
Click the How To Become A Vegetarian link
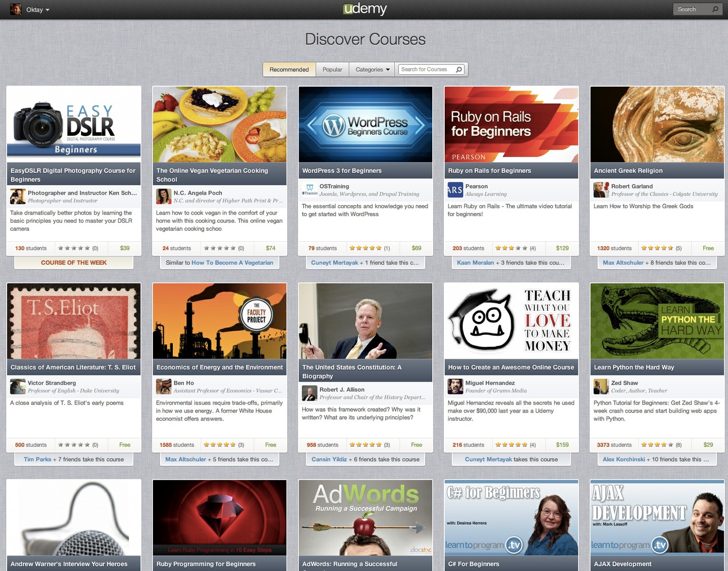click(232, 263)
